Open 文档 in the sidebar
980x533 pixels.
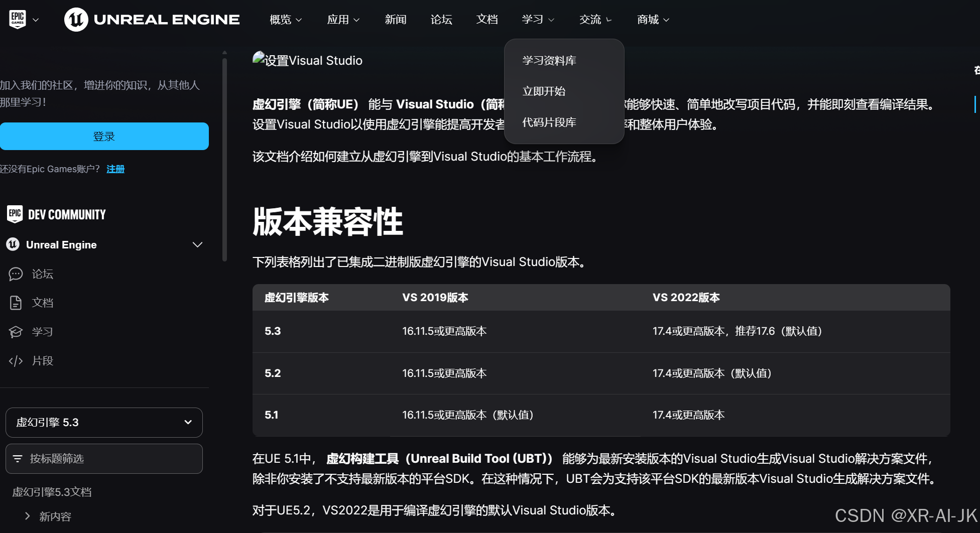click(x=43, y=303)
